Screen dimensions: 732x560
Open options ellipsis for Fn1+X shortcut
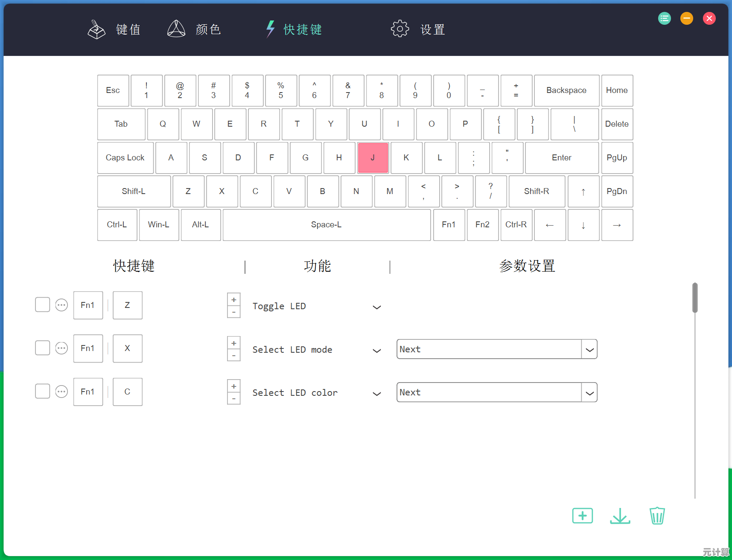pyautogui.click(x=61, y=348)
